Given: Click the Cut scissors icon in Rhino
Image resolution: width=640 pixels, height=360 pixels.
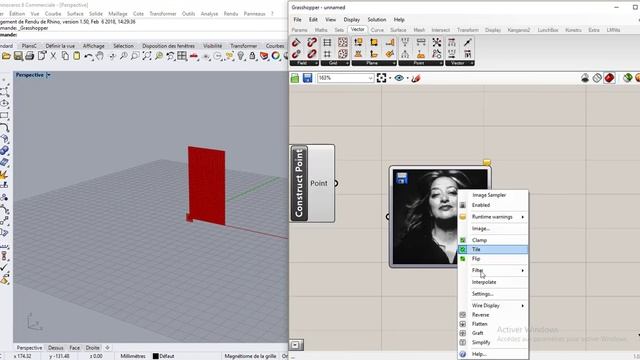Looking at the screenshot, I should point(53,56).
